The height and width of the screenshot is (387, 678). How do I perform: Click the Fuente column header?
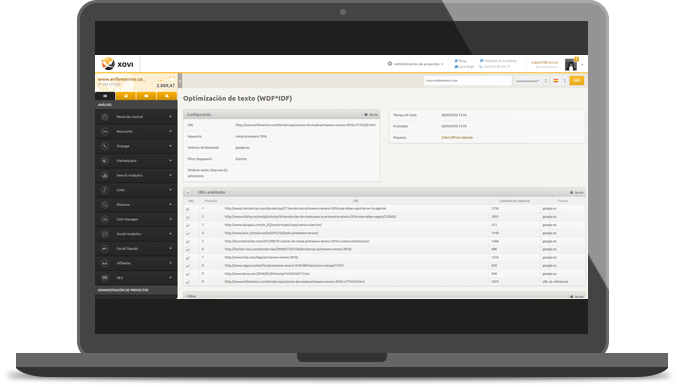click(x=563, y=201)
